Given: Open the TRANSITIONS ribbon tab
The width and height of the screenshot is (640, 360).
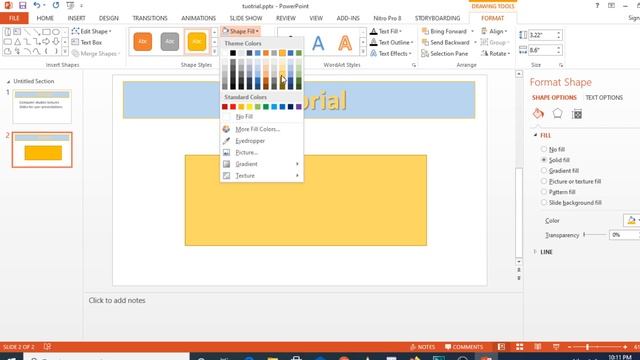Looking at the screenshot, I should click(150, 18).
